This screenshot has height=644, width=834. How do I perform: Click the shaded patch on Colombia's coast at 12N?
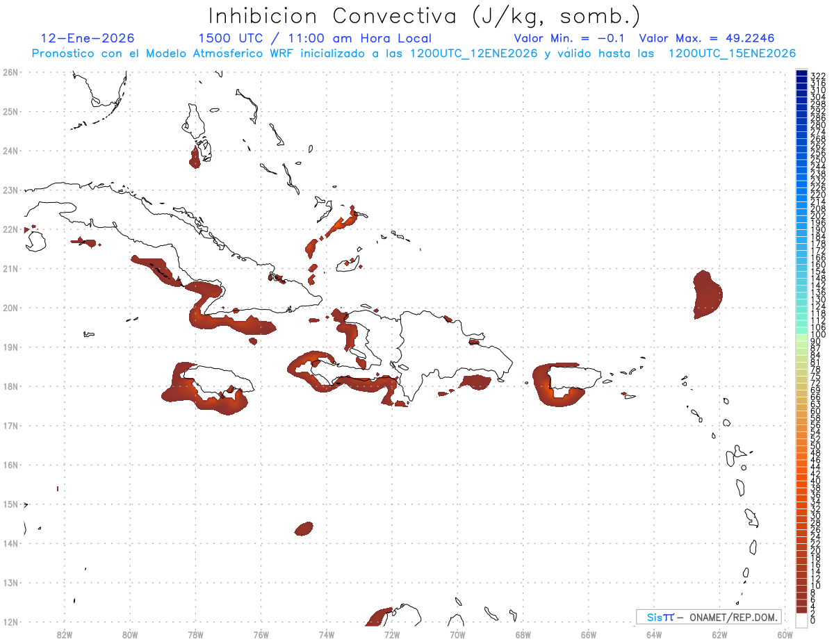pos(379,617)
